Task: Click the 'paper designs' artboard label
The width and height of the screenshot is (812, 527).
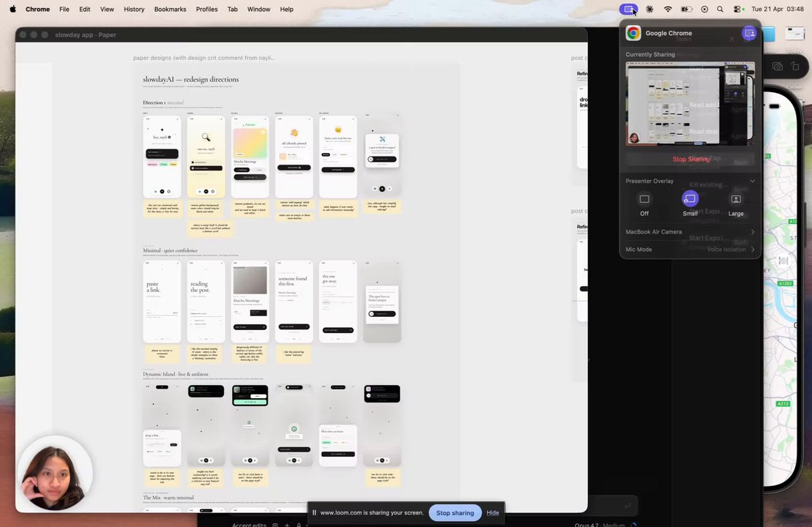Action: [204, 58]
